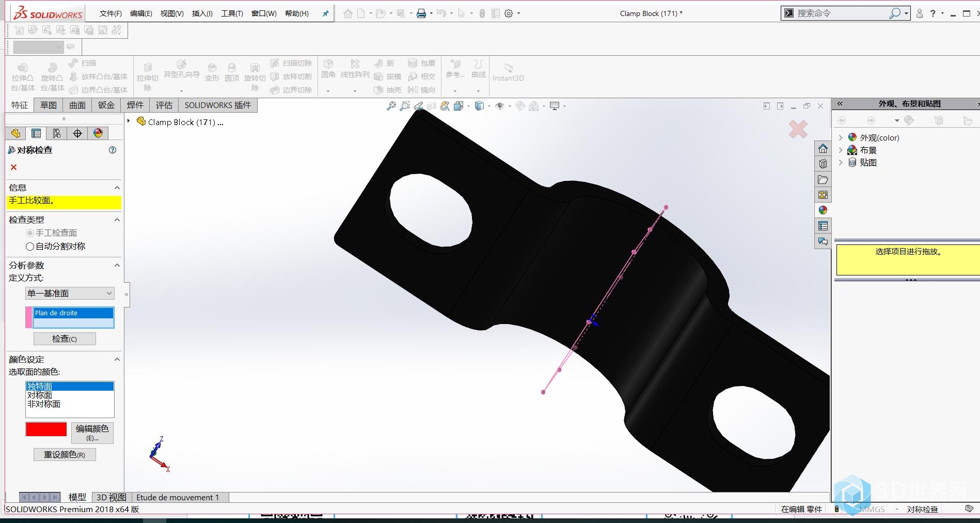980x523 pixels.
Task: Click the red color swatch
Action: coord(46,429)
